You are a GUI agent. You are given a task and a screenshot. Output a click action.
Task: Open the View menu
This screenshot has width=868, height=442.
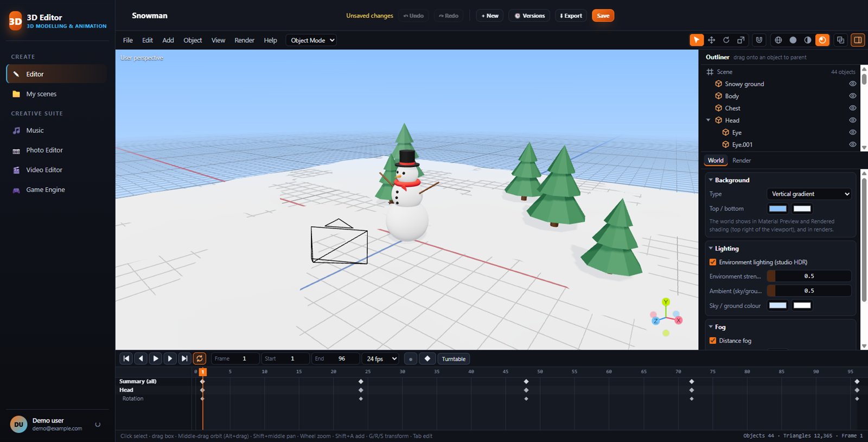[218, 40]
